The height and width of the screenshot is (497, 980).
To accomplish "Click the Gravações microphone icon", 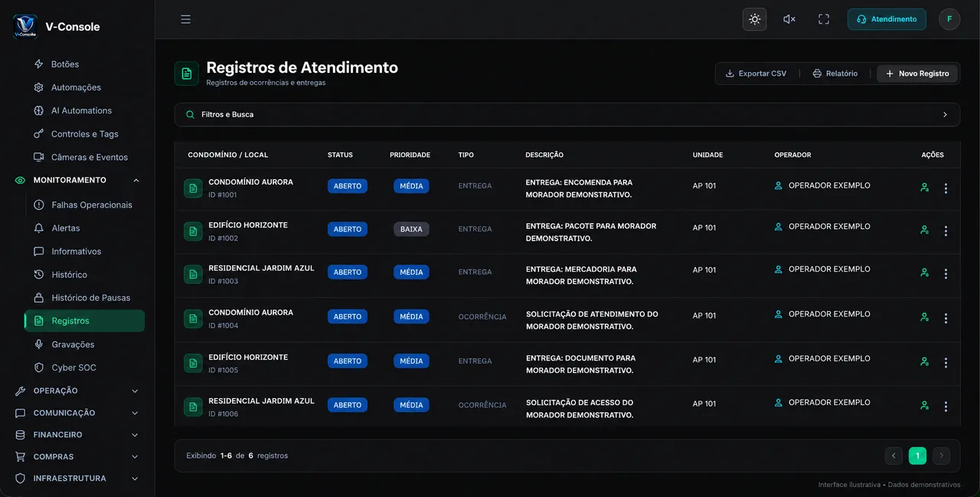I will (39, 345).
